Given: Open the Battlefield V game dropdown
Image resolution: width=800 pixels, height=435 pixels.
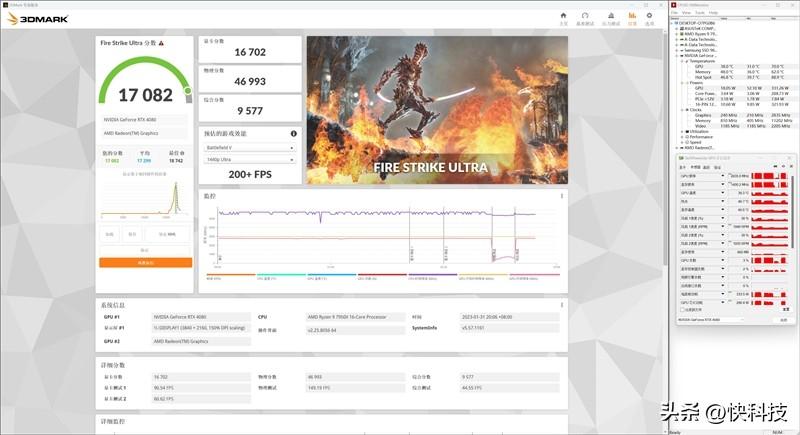Looking at the screenshot, I should coord(249,147).
